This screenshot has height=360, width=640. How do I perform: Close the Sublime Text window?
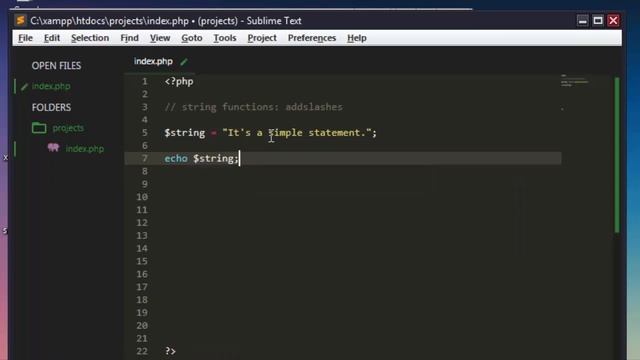point(613,20)
